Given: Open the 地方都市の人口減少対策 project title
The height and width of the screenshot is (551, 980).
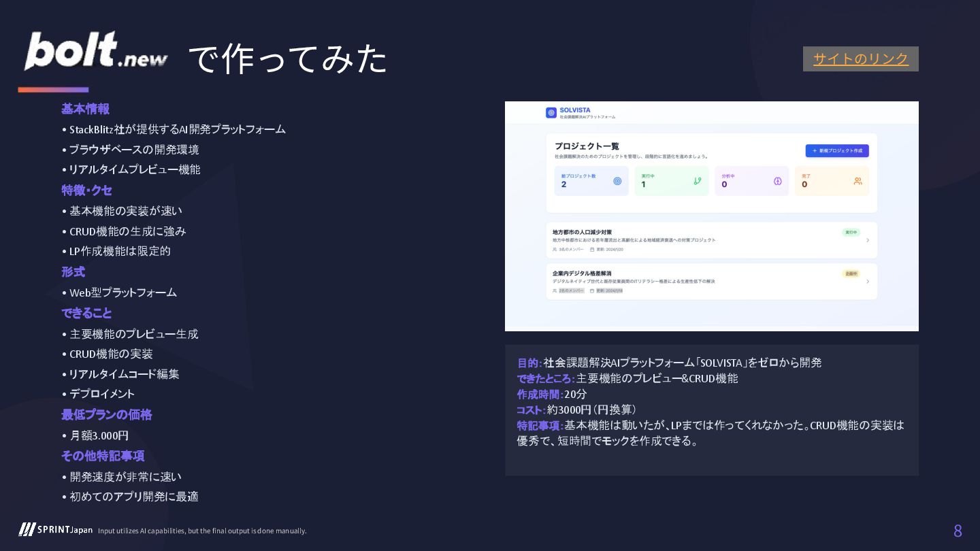Looking at the screenshot, I should point(582,232).
